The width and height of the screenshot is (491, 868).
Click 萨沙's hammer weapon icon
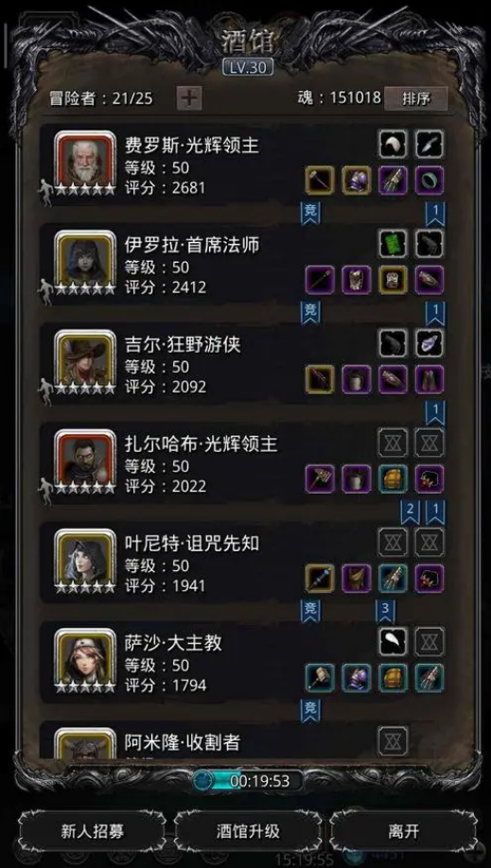point(320,678)
